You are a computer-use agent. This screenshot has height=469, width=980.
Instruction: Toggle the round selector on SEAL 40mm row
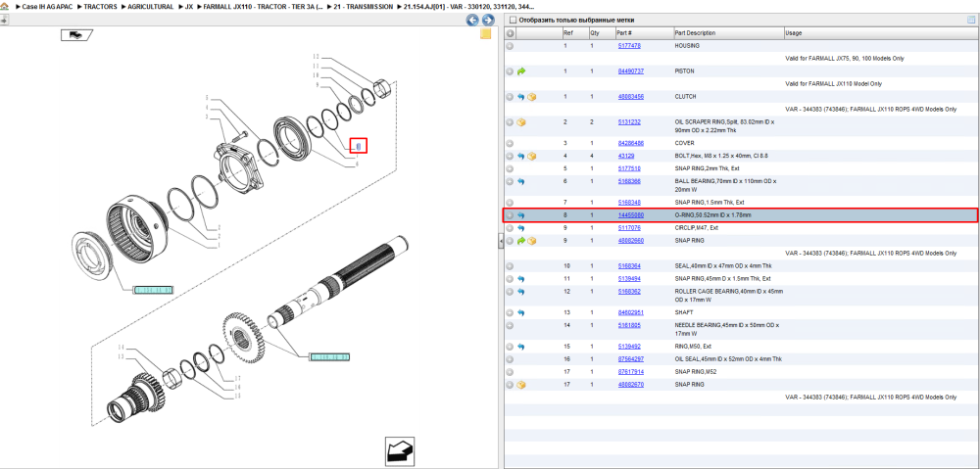[510, 266]
